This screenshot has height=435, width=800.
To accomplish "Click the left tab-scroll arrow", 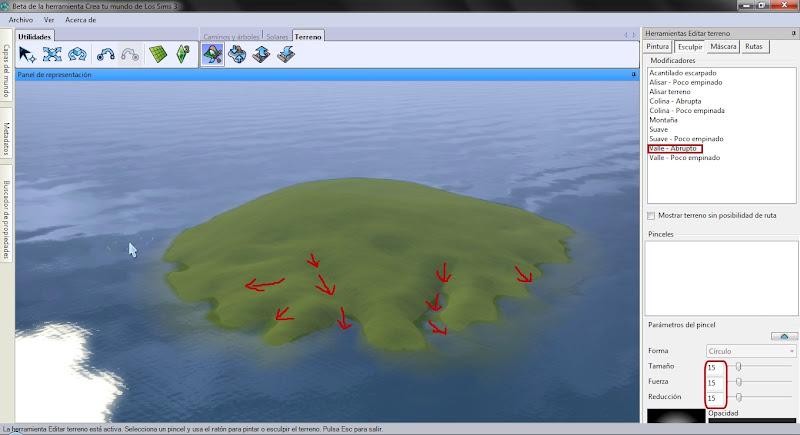I will pyautogui.click(x=626, y=35).
